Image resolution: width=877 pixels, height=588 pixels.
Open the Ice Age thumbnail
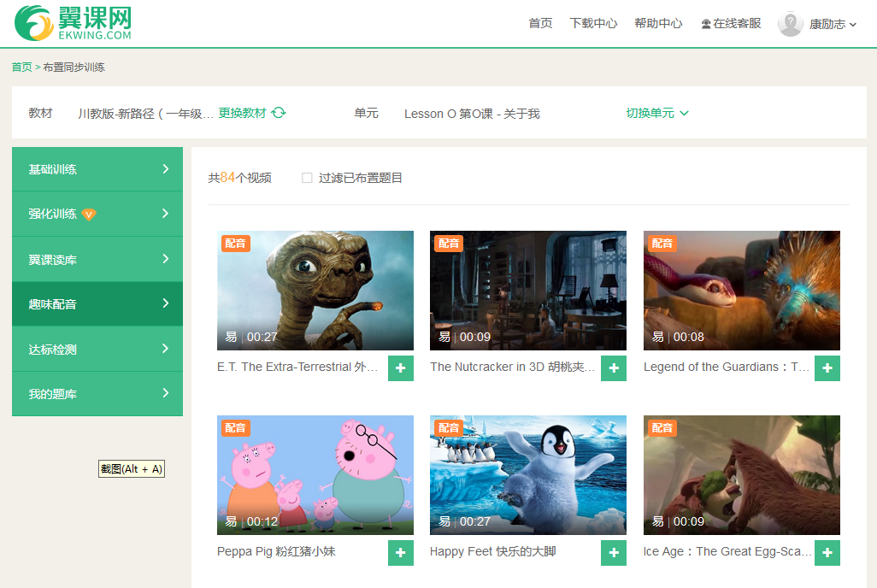(x=742, y=475)
